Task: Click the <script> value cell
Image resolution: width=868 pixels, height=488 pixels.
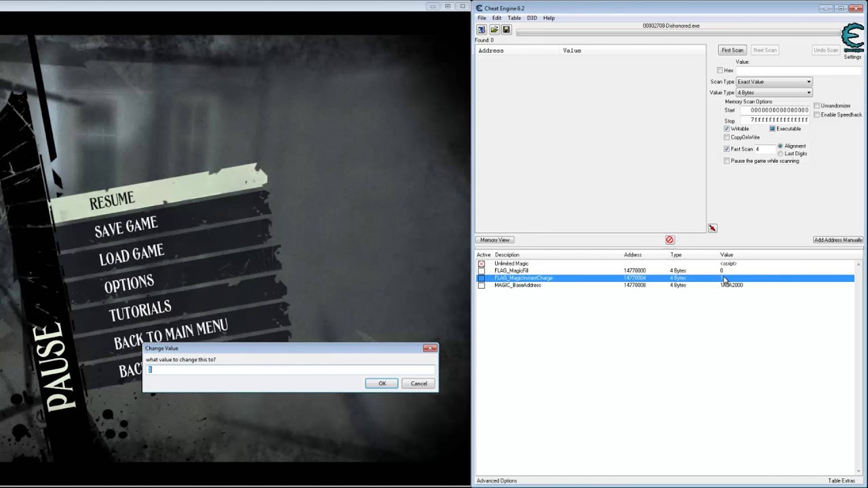Action: 728,264
